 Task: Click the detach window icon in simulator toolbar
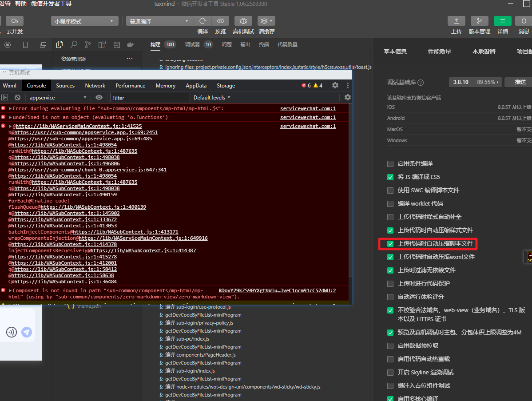(43, 45)
